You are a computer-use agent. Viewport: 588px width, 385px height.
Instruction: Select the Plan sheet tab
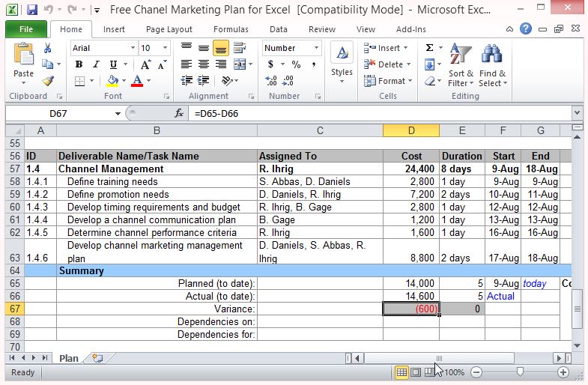pyautogui.click(x=68, y=358)
